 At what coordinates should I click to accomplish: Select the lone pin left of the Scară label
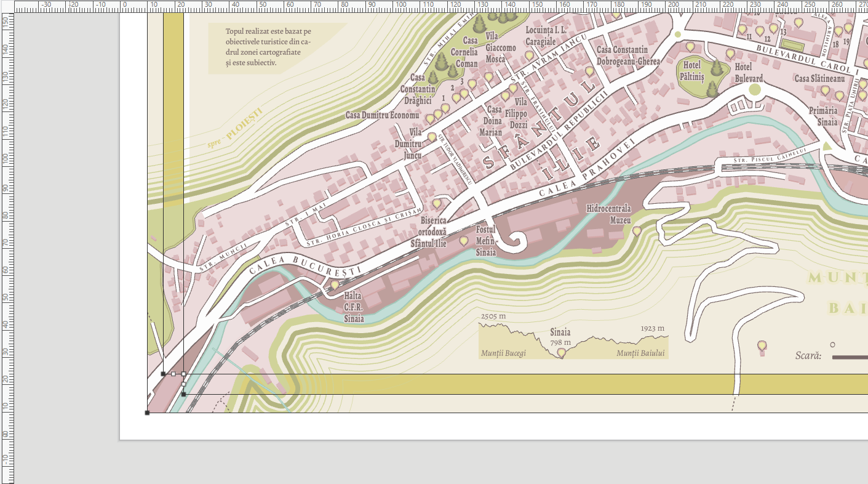click(x=762, y=346)
